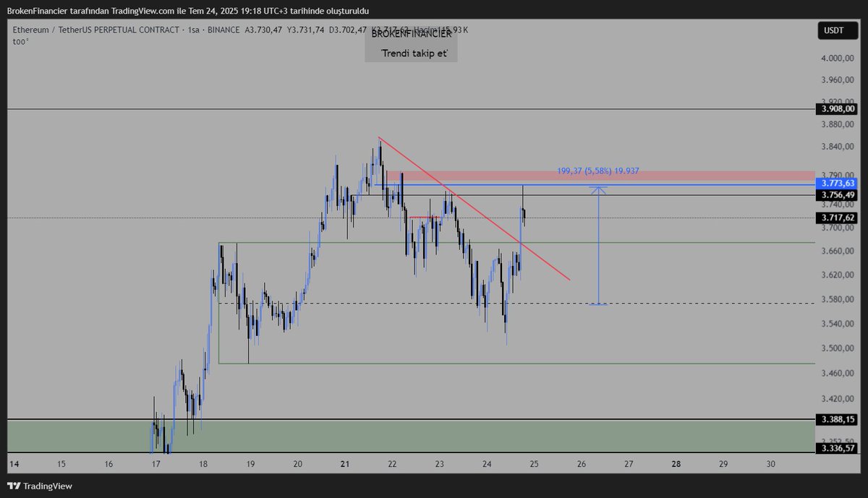Viewport: 868px width, 498px height.
Task: Click date 30 on the time axis
Action: pyautogui.click(x=770, y=464)
